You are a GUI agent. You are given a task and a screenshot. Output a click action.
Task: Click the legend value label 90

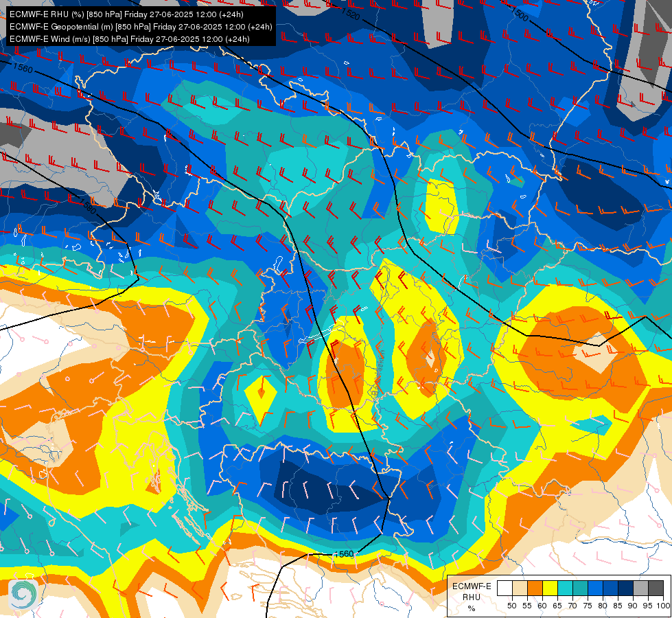click(633, 606)
